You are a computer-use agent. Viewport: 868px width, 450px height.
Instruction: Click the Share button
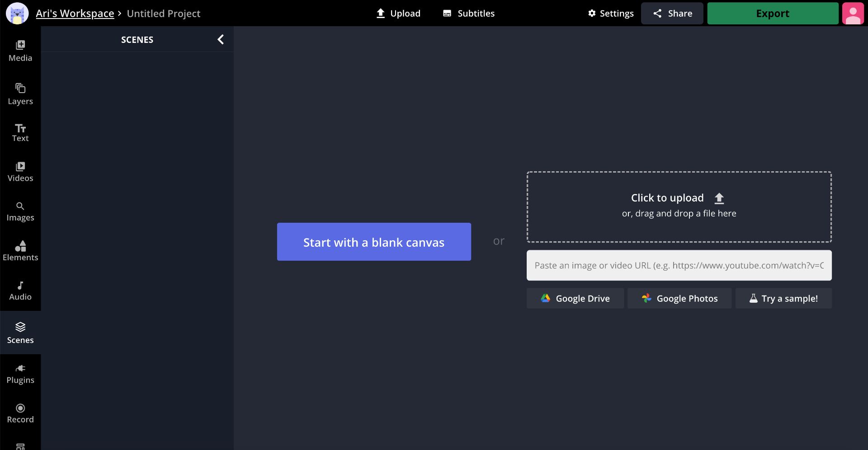[x=672, y=14]
